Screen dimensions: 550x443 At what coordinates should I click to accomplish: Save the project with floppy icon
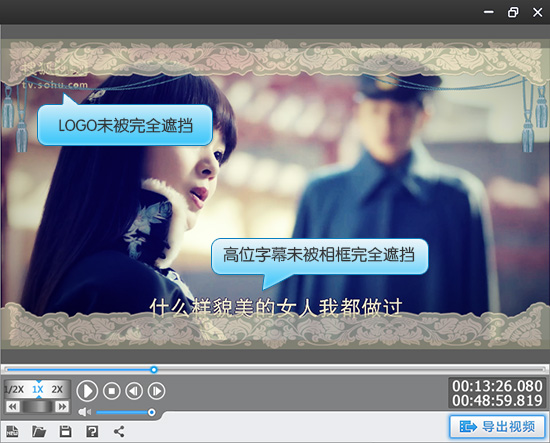[65, 431]
